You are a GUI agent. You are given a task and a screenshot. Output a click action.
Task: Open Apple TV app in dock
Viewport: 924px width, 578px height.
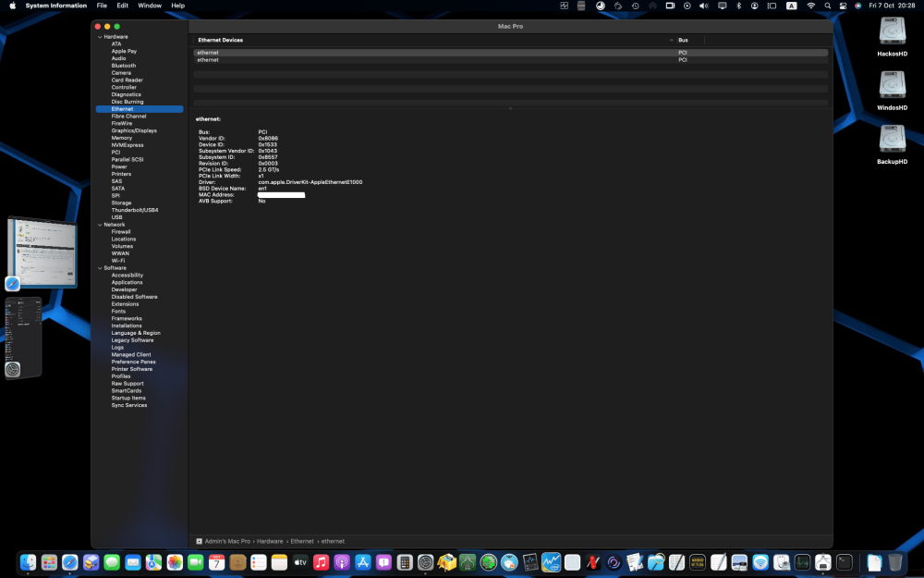pyautogui.click(x=300, y=562)
